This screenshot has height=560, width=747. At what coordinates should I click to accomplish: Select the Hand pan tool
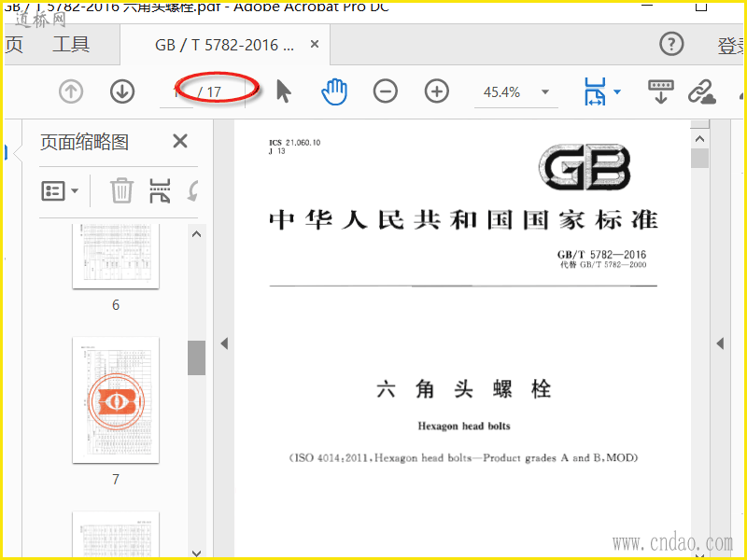click(x=334, y=91)
